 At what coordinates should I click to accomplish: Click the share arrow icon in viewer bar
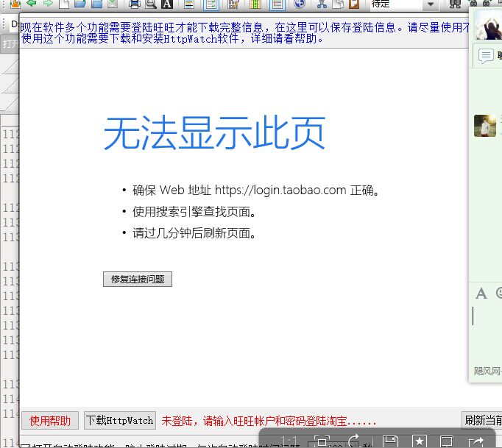coord(476,442)
